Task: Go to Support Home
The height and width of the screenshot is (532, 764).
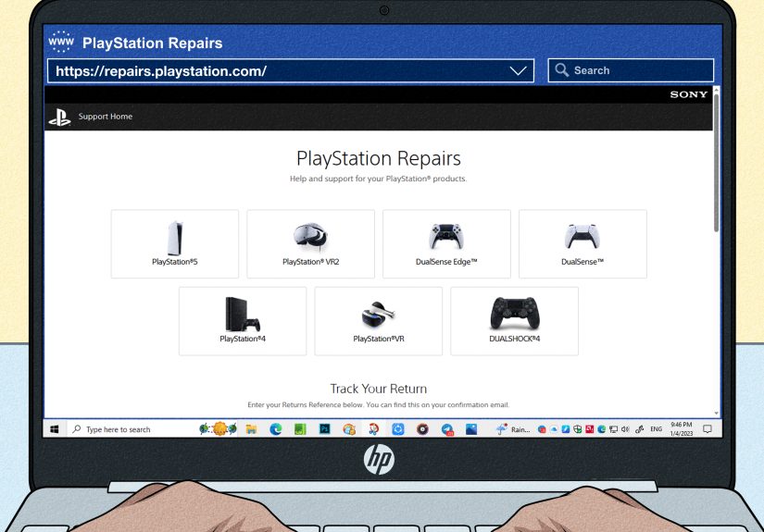Action: [106, 117]
